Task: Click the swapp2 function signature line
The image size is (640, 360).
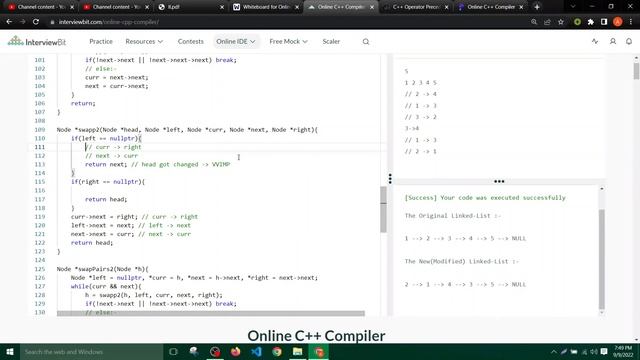Action: click(187, 130)
